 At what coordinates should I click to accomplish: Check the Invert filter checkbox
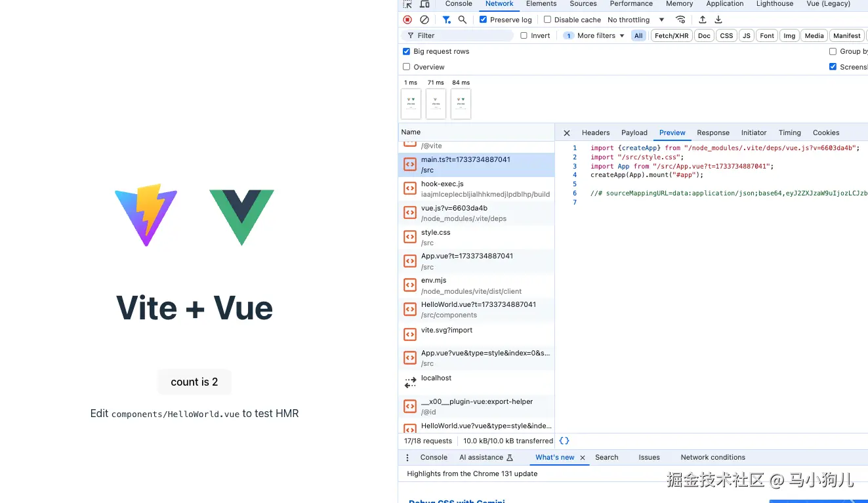tap(524, 35)
